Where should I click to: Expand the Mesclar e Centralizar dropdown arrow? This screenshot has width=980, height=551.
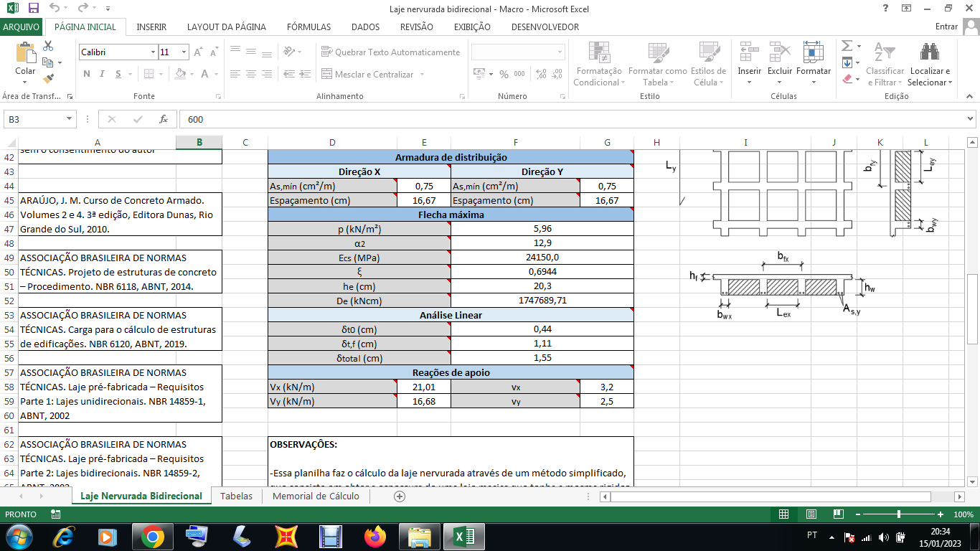[422, 75]
